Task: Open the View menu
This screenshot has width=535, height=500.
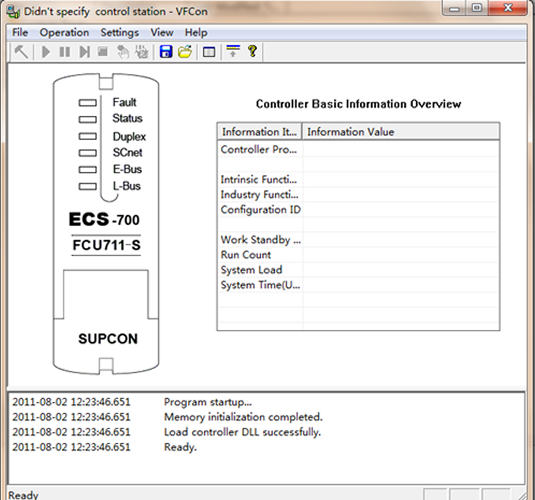Action: tap(162, 32)
